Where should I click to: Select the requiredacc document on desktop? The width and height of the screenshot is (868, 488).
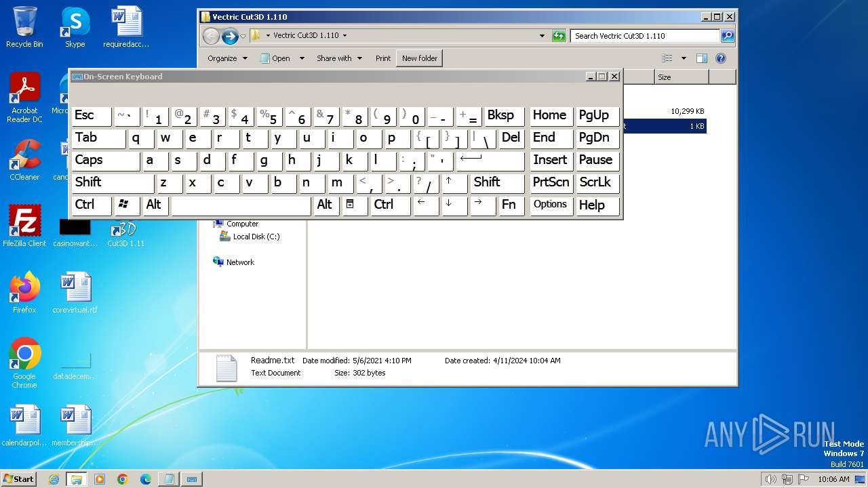tap(126, 27)
